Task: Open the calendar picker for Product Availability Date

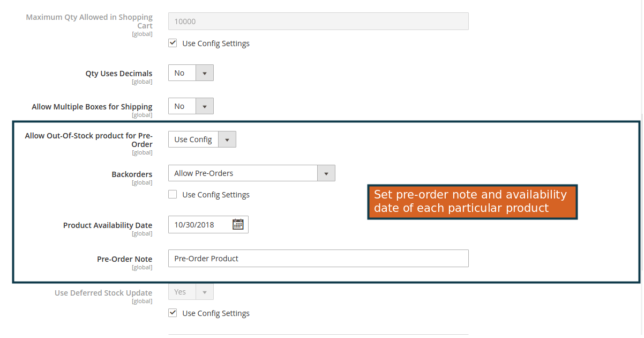Action: [x=238, y=225]
